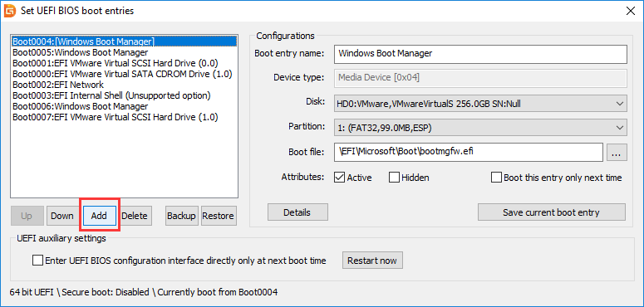
Task: Click Save current boot entry
Action: [551, 212]
